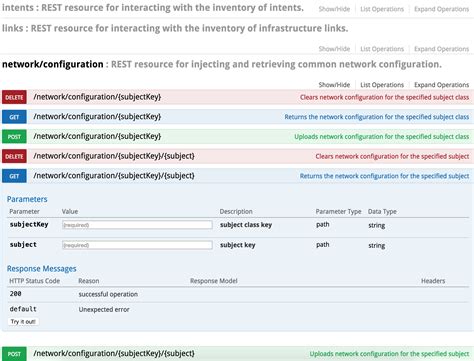Click the 'Response Model' column header
This screenshot has width=474, height=361.
tap(214, 281)
